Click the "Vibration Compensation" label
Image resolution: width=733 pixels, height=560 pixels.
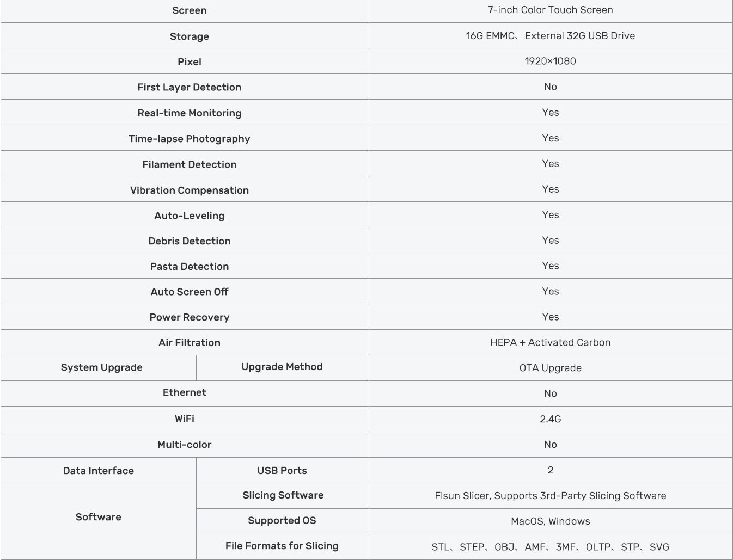click(x=189, y=190)
